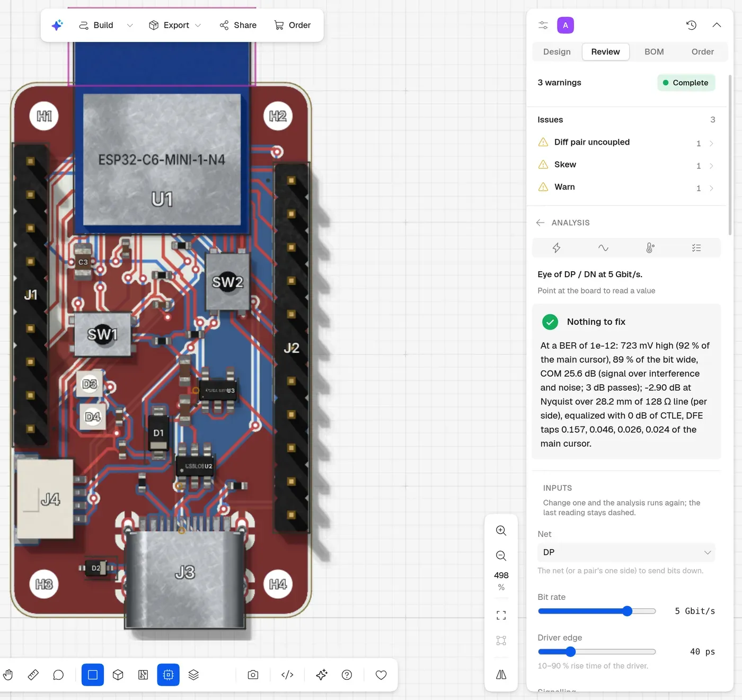742x700 pixels.
Task: Take a snapshot with the camera icon
Action: point(253,675)
